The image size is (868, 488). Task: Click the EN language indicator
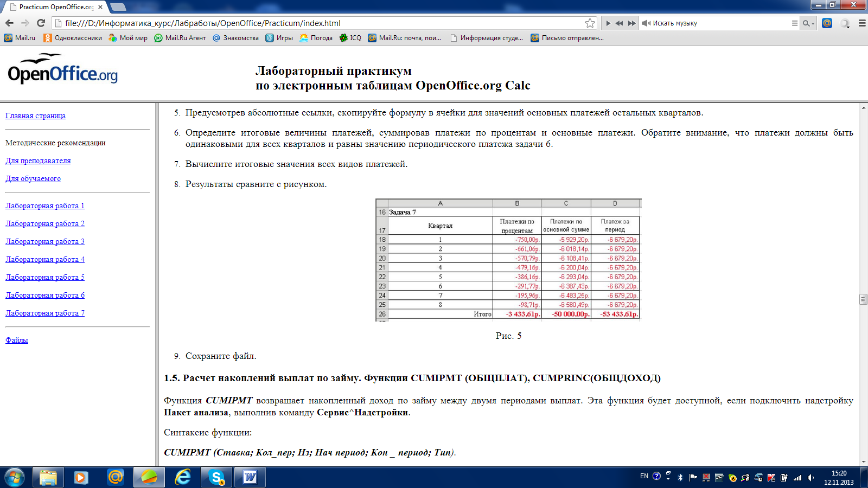coord(644,476)
